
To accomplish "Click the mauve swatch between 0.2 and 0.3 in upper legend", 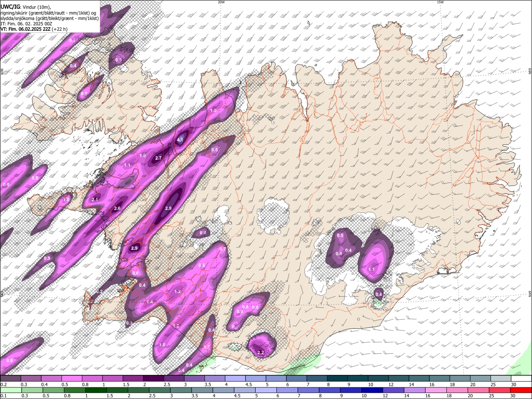I will pyautogui.click(x=10, y=379).
